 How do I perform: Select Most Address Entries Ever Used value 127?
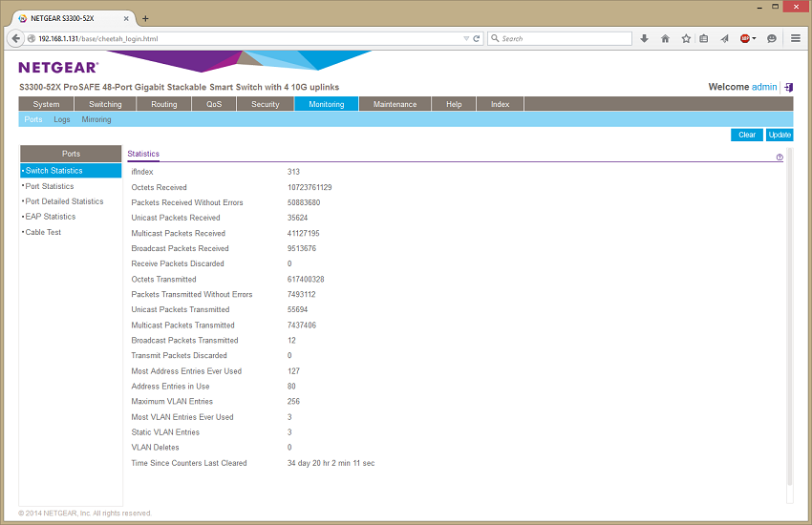pyautogui.click(x=293, y=371)
